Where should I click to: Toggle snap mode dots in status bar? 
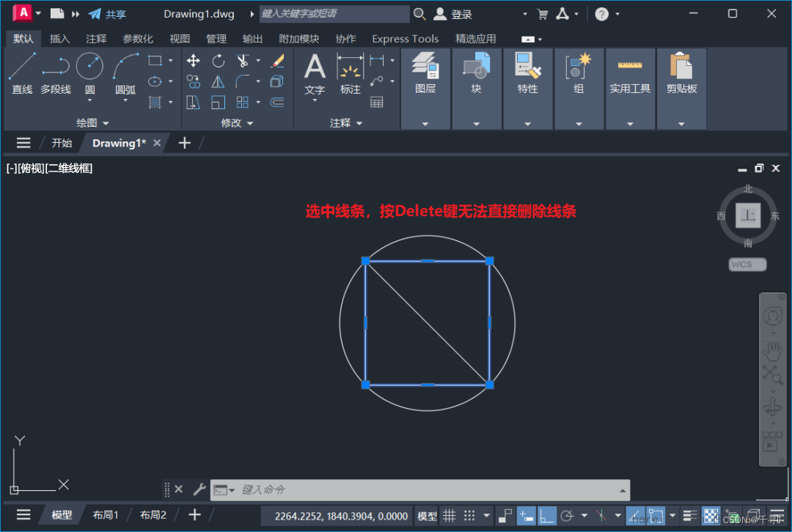tap(469, 516)
